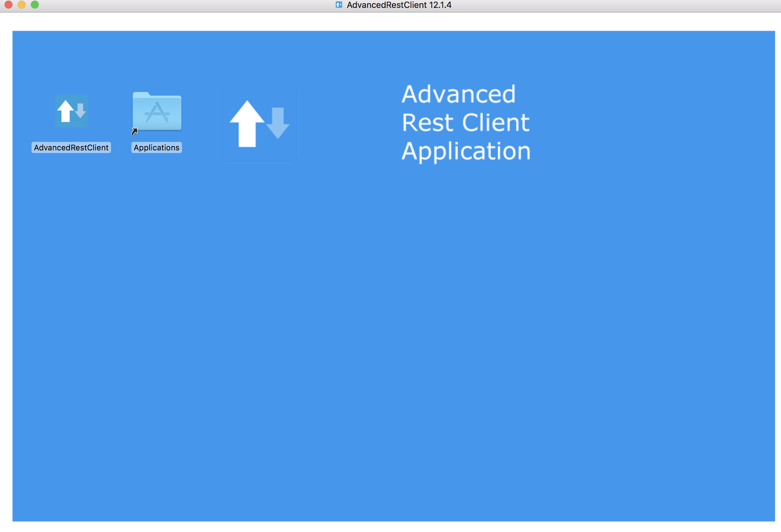Image resolution: width=781 pixels, height=532 pixels.
Task: Click the word Advanced in background title
Action: click(458, 94)
